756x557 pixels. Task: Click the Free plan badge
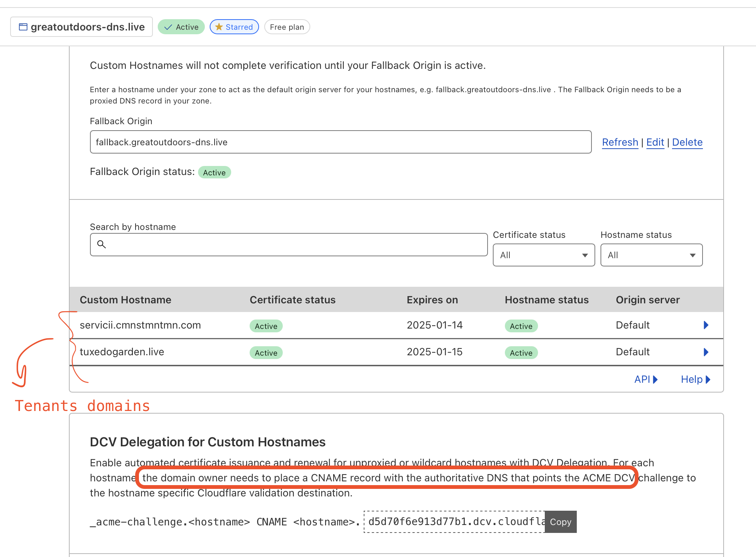point(287,27)
